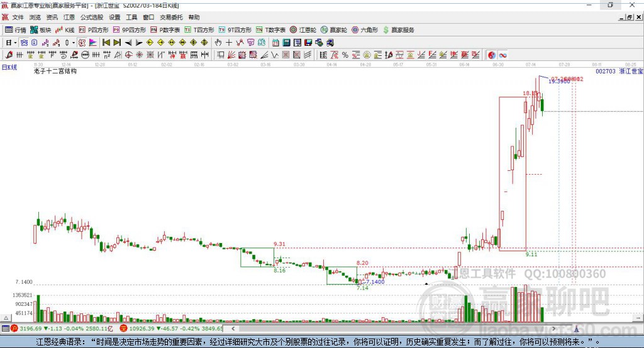644x348 pixels.
Task: Click the 行情 quotes button
Action: pyautogui.click(x=16, y=30)
